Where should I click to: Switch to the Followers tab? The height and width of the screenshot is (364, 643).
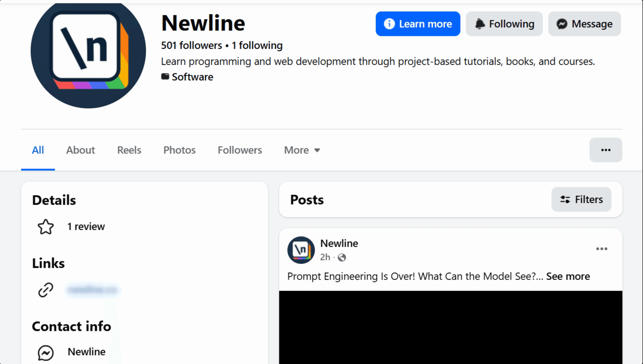tap(240, 150)
